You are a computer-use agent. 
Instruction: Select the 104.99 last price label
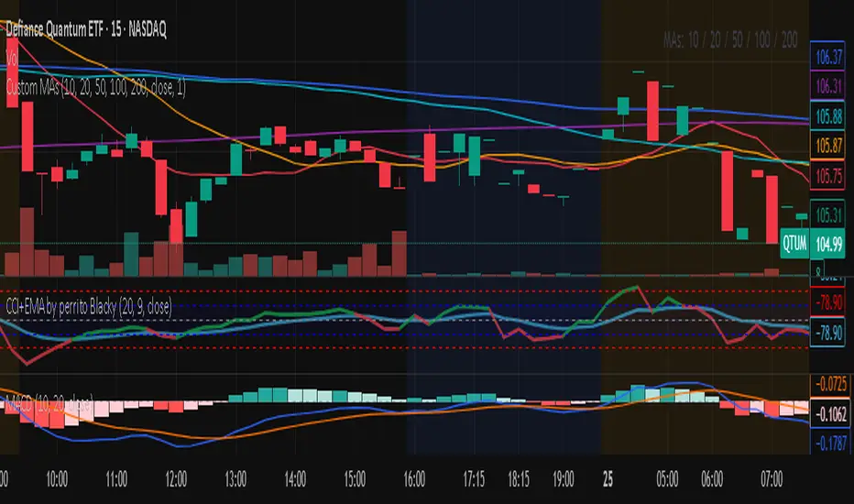[x=827, y=244]
